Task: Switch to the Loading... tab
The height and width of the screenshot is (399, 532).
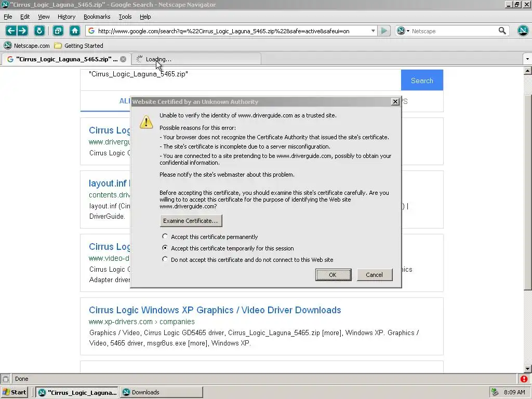Action: tap(196, 59)
